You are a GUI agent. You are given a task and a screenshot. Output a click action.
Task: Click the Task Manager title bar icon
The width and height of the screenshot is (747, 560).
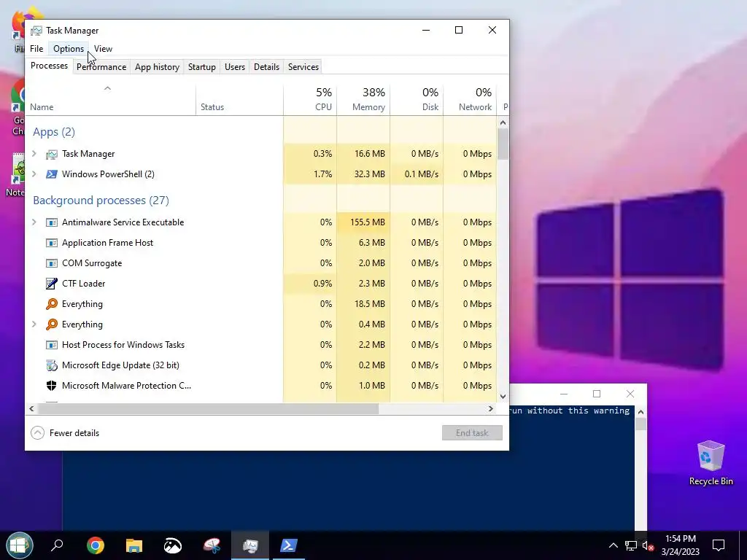pos(36,31)
